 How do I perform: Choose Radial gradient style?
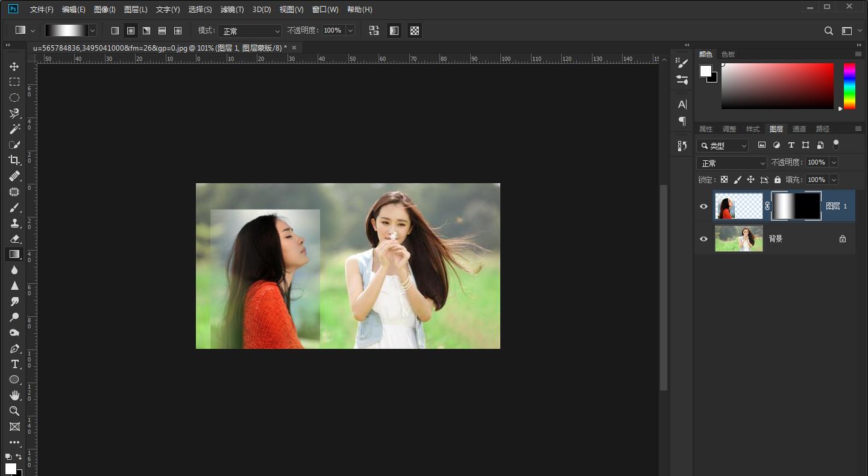coord(131,31)
